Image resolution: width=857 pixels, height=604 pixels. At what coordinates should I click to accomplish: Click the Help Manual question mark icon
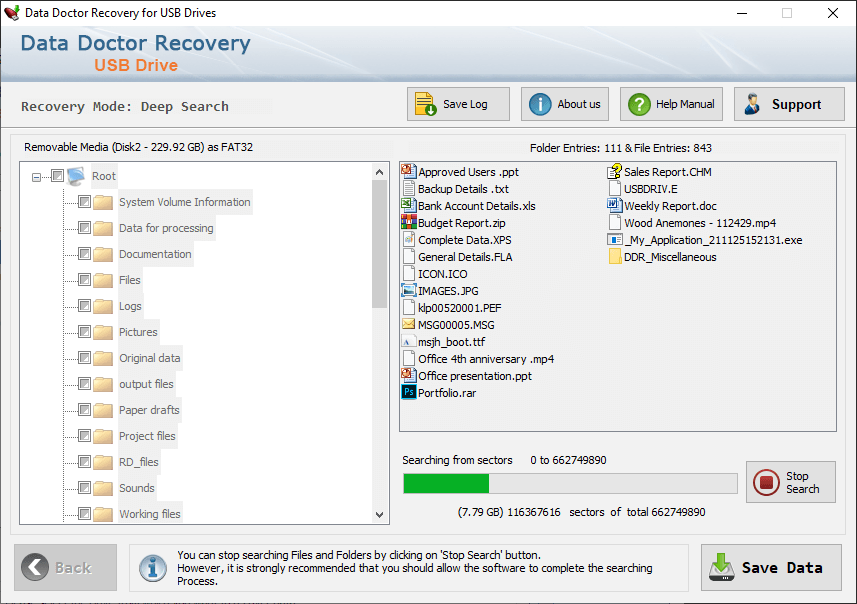pyautogui.click(x=639, y=104)
